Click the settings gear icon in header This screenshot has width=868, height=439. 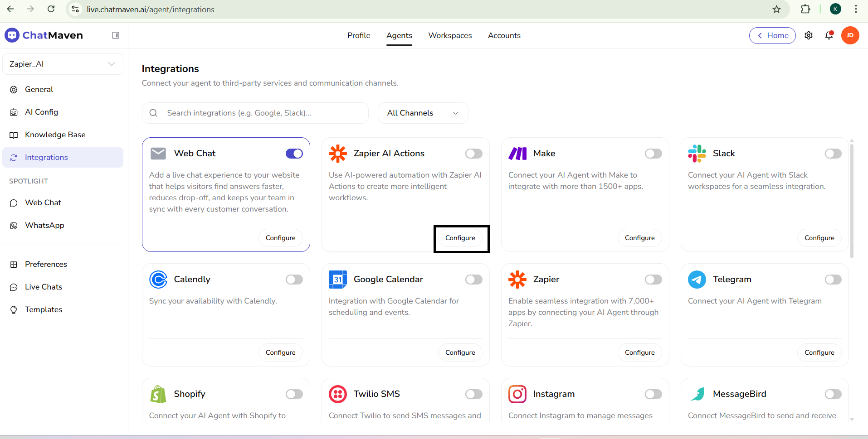click(809, 35)
